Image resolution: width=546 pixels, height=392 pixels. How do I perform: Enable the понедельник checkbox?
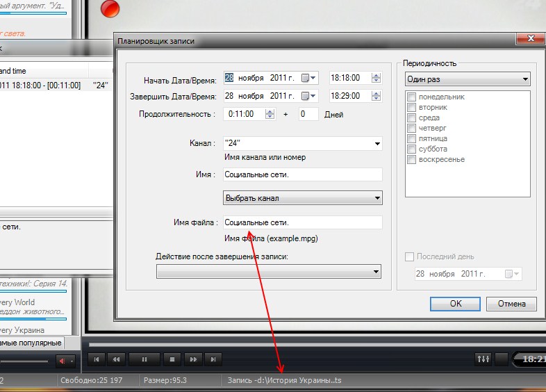[x=412, y=97]
